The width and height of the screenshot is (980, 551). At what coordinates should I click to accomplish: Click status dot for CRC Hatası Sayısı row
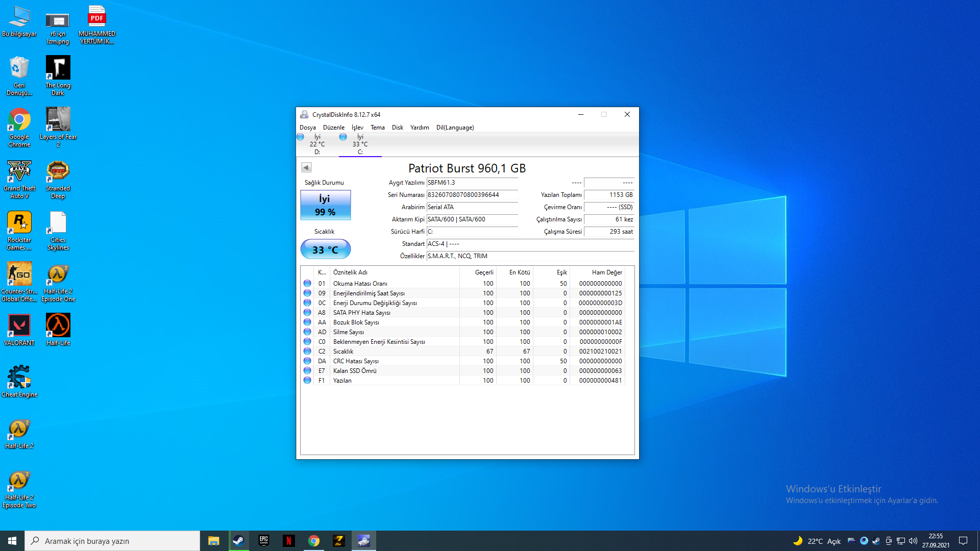point(307,361)
